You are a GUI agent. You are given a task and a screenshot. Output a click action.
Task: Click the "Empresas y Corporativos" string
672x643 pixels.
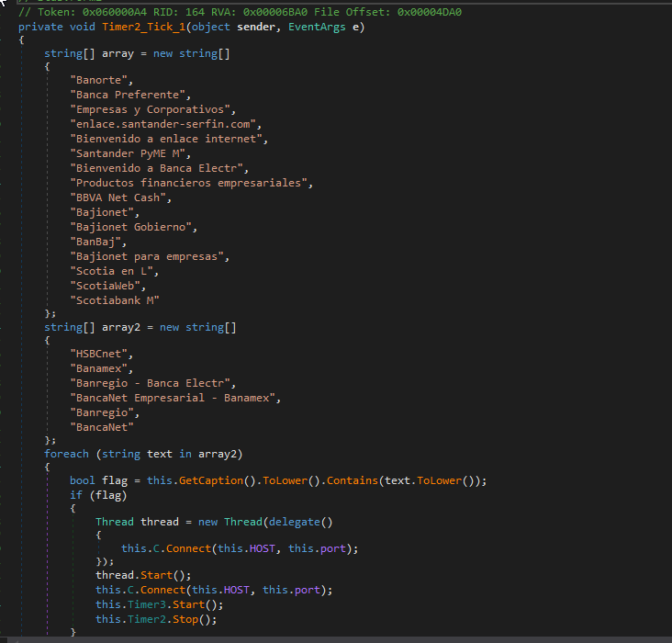tap(150, 109)
